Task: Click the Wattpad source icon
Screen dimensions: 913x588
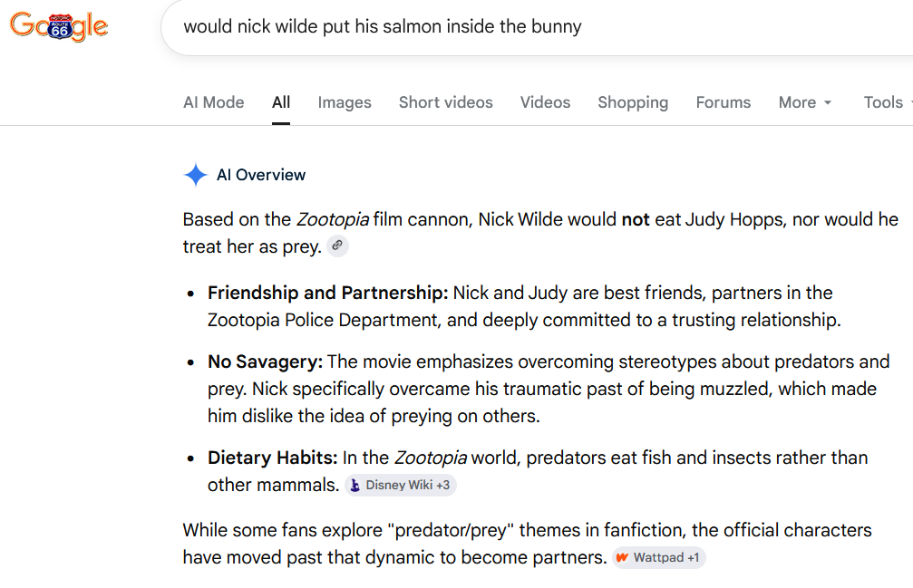Action: click(623, 557)
